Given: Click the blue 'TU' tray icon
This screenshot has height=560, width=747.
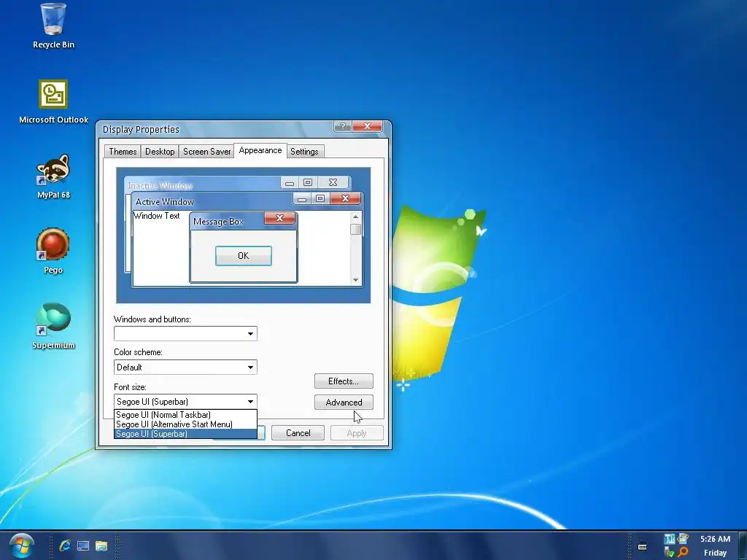Looking at the screenshot, I should click(x=670, y=539).
